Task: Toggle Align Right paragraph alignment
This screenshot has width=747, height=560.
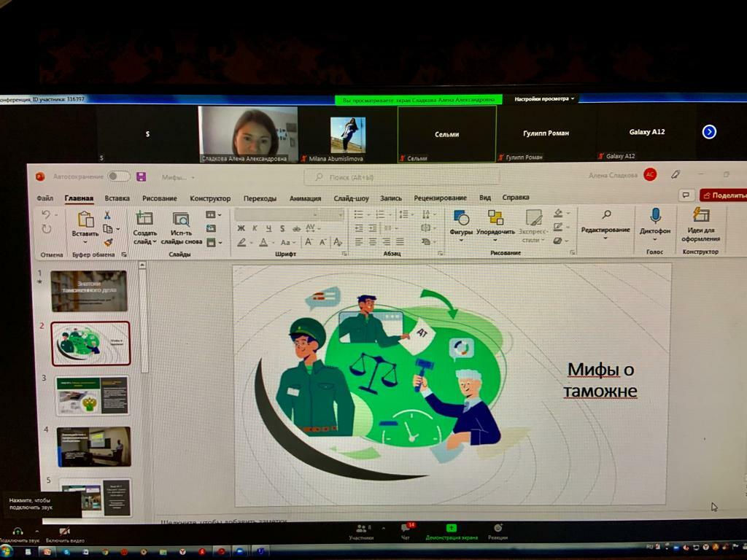Action: [x=387, y=241]
